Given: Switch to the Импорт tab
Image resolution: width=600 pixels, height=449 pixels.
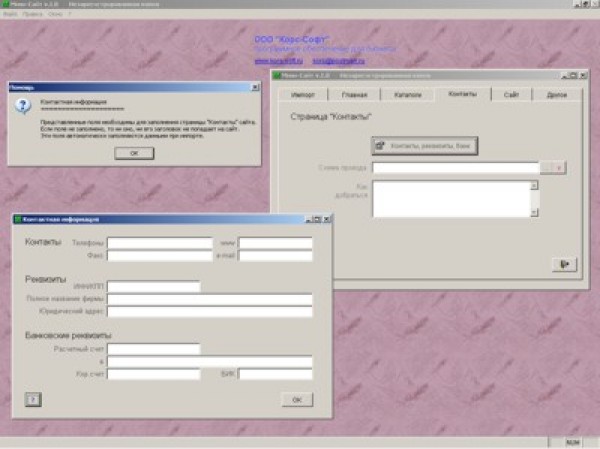Looking at the screenshot, I should [303, 95].
